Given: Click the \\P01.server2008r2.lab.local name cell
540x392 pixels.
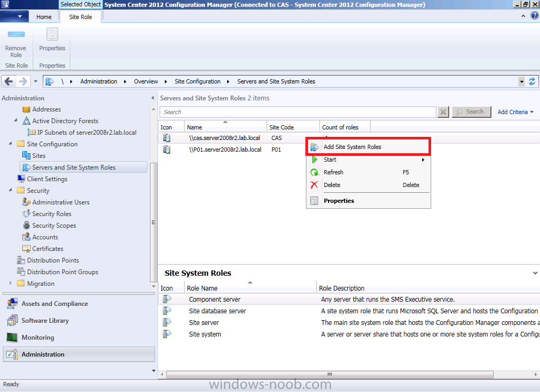Looking at the screenshot, I should 225,150.
